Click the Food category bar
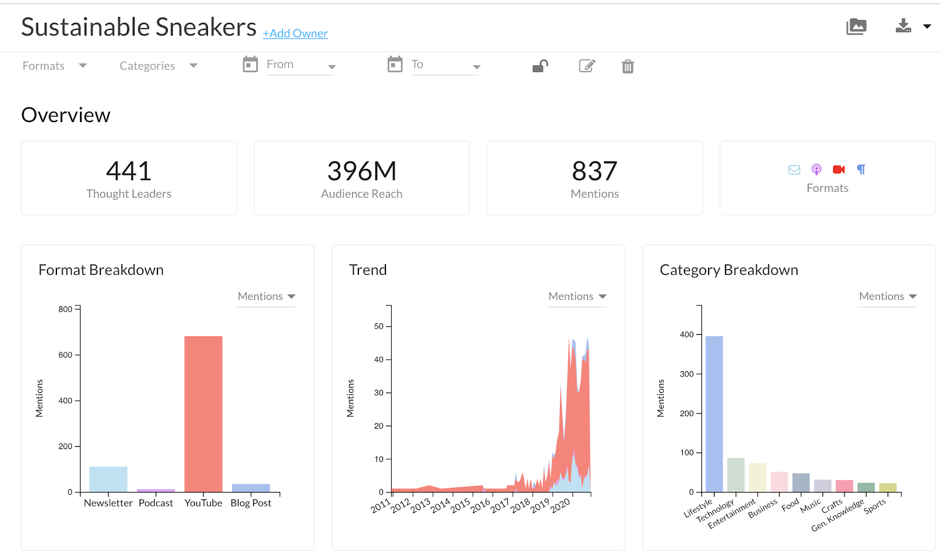The image size is (940, 560). pyautogui.click(x=801, y=483)
